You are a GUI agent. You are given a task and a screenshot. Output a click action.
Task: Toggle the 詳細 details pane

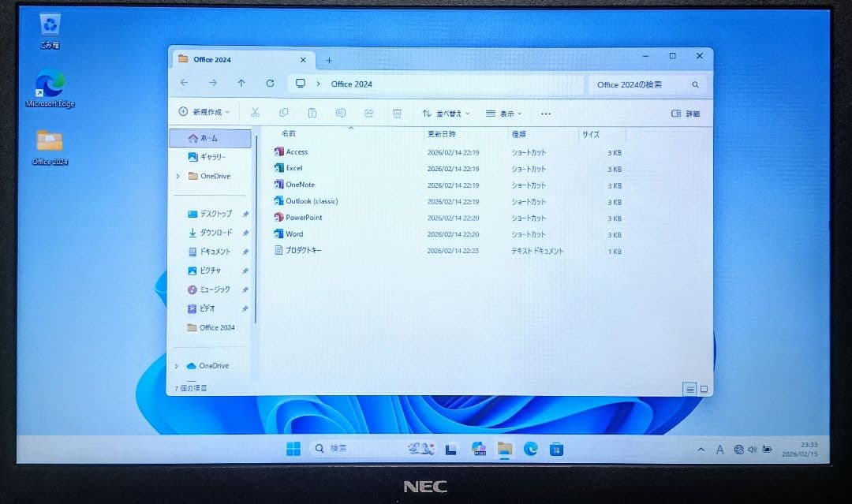(x=686, y=114)
